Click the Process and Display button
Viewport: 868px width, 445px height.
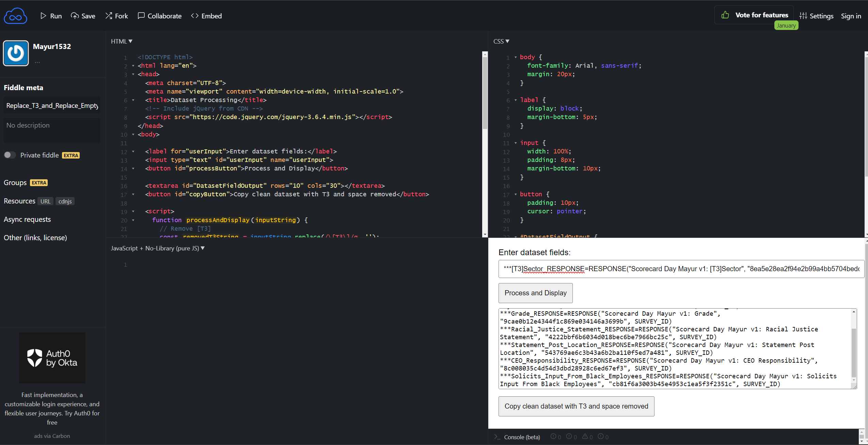535,293
